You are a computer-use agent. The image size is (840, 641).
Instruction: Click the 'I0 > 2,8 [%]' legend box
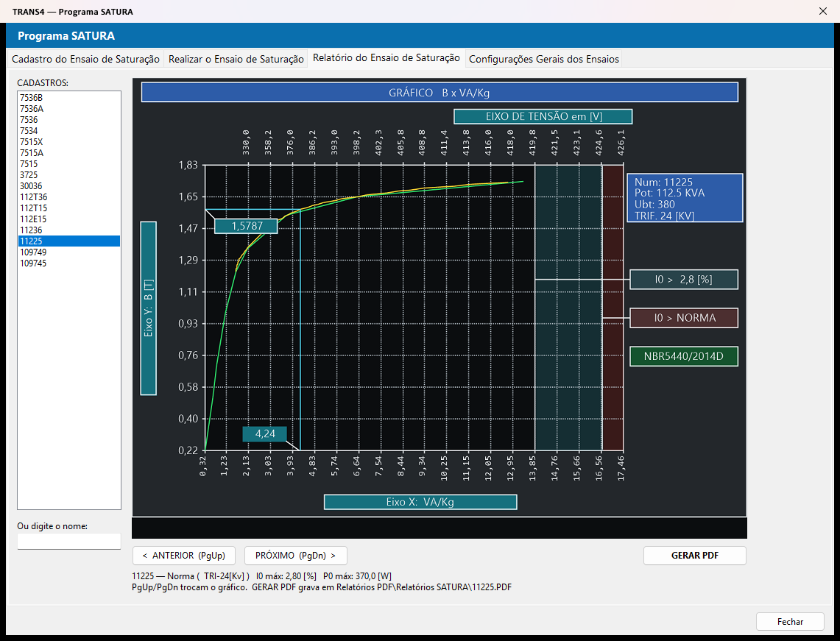click(x=684, y=280)
